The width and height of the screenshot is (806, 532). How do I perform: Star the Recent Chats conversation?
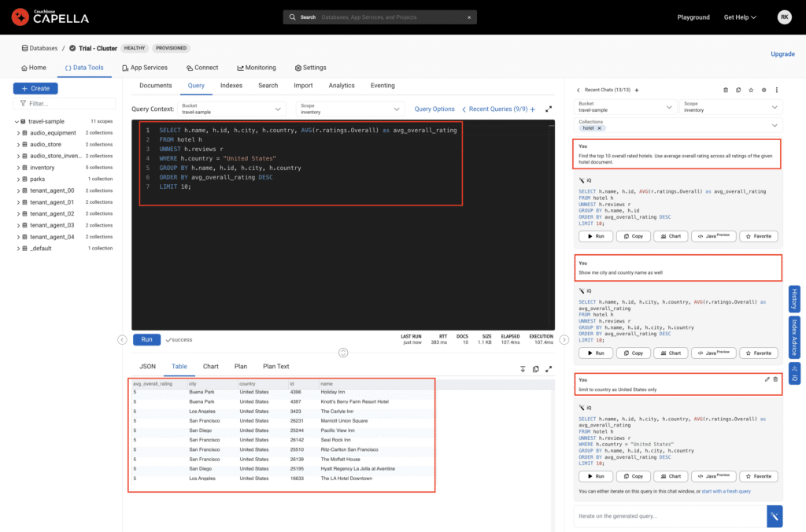[751, 91]
